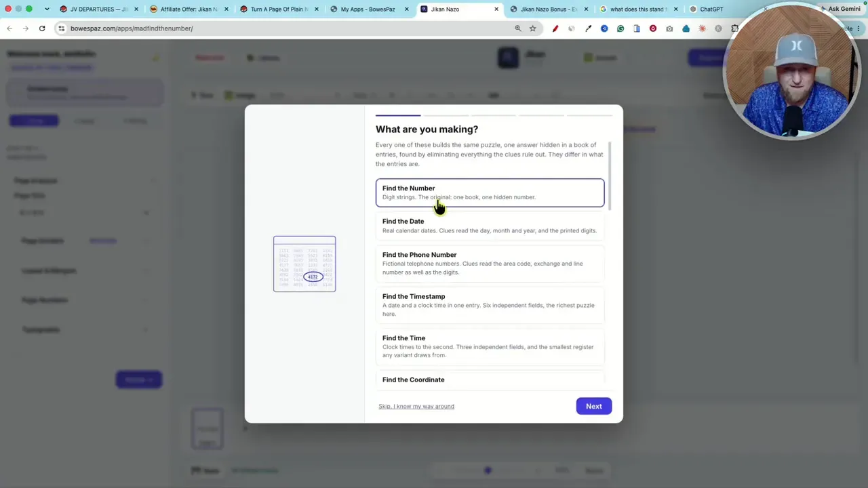Switch to the JV DEPARTURES tab
The height and width of the screenshot is (488, 868).
point(98,9)
